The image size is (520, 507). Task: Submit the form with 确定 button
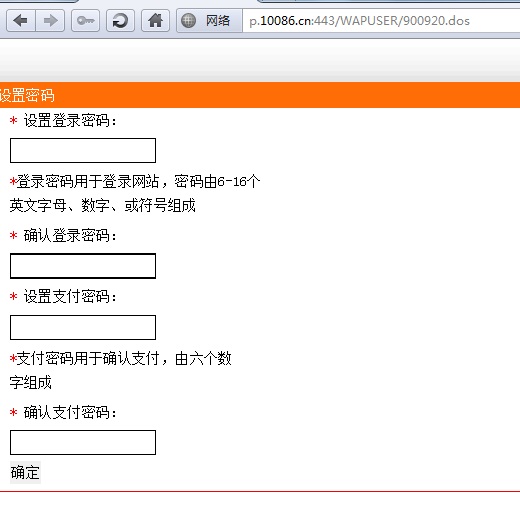(25, 472)
